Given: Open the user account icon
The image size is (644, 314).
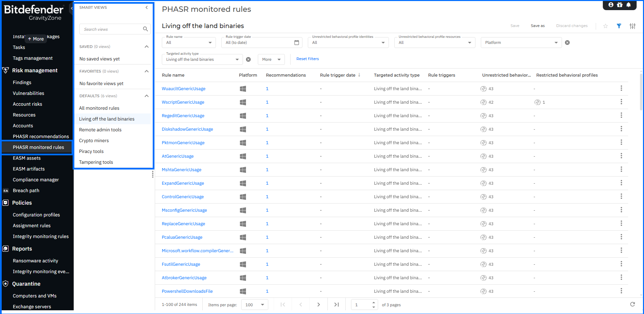Looking at the screenshot, I should [611, 5].
